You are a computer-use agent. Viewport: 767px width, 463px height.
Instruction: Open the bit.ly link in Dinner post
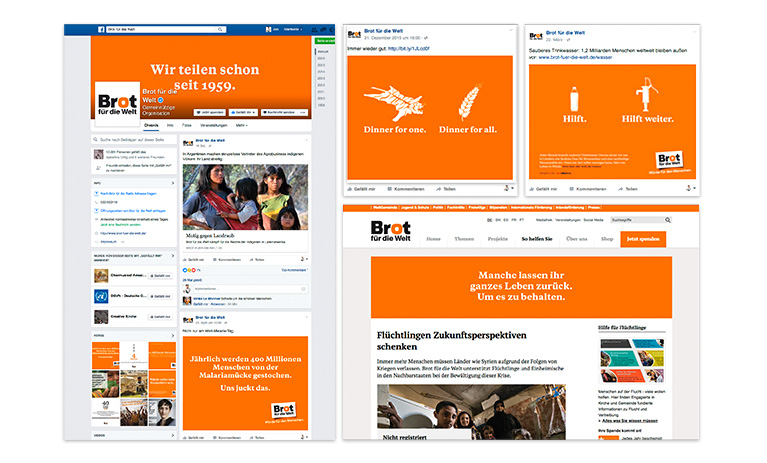[x=409, y=49]
